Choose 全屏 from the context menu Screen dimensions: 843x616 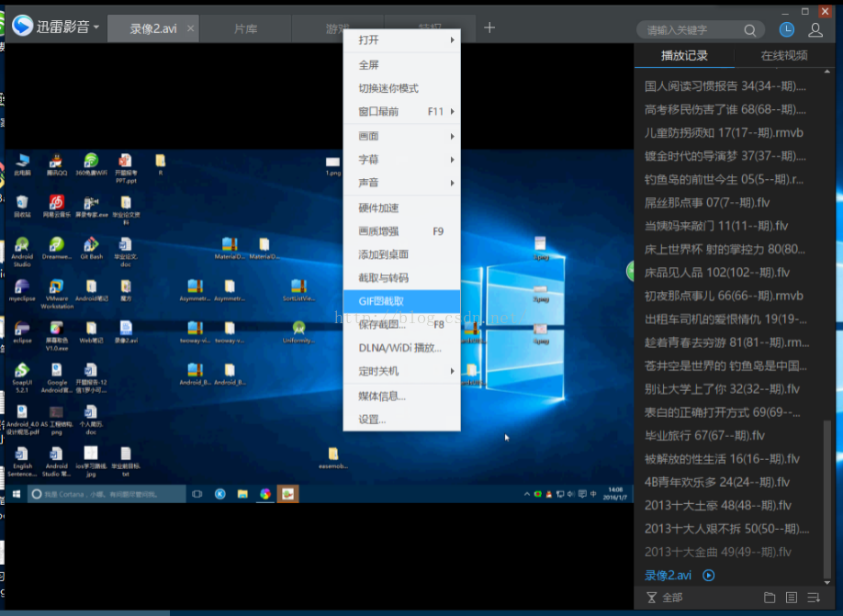click(401, 65)
